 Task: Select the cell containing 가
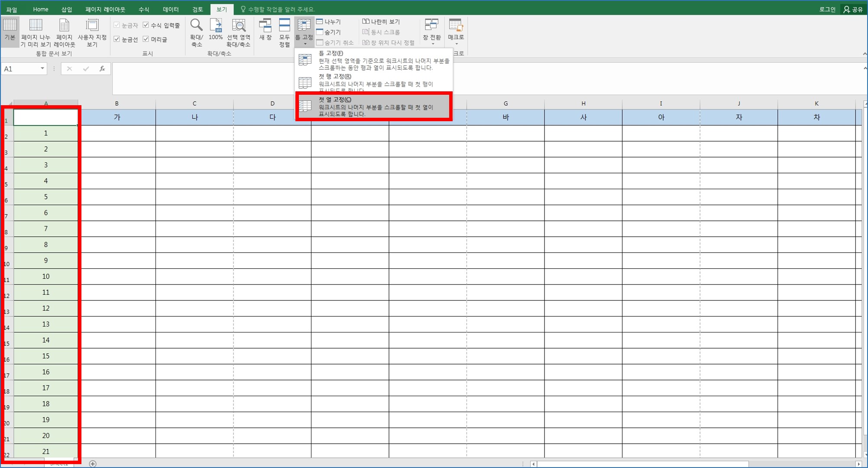pos(117,117)
